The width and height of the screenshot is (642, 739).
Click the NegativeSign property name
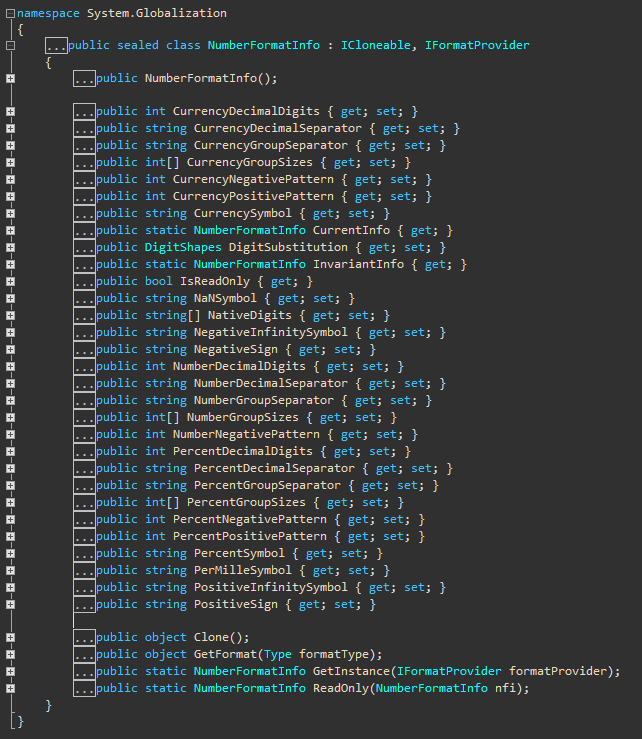coord(236,349)
